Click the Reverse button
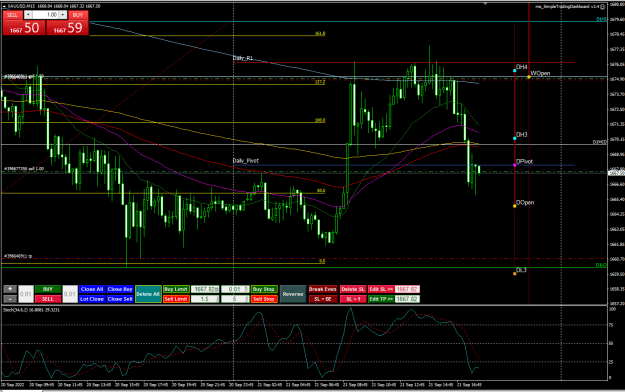The height and width of the screenshot is (392, 625). coord(293,294)
